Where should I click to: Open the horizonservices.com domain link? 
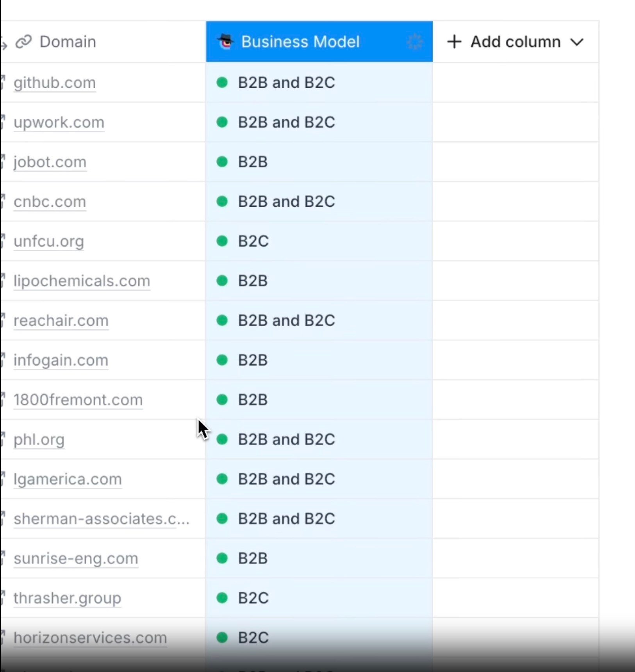(x=90, y=638)
